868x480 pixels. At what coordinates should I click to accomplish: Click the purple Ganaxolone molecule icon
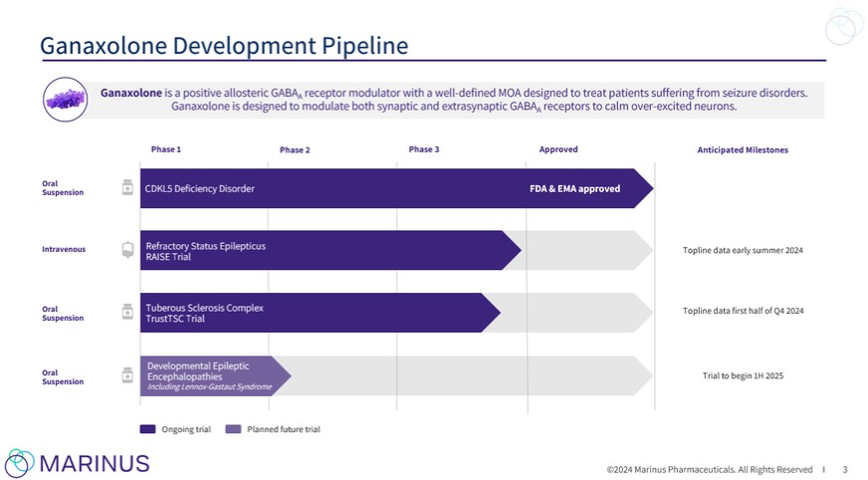click(66, 100)
